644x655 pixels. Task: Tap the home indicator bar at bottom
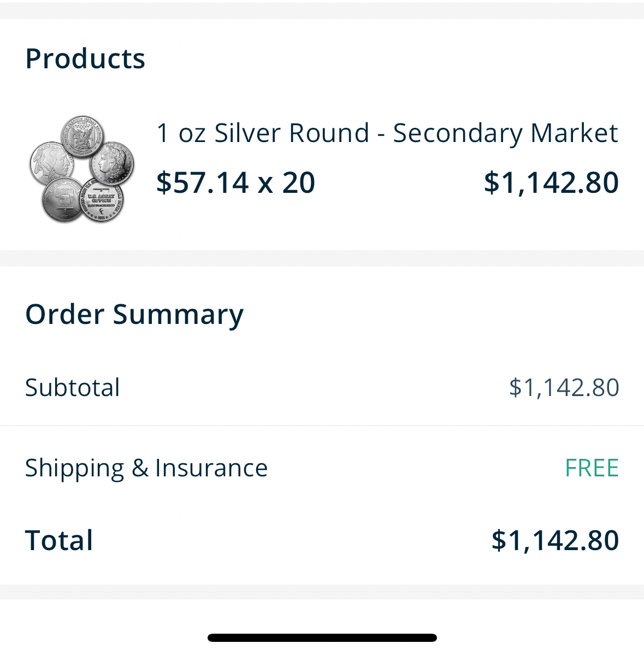[322, 638]
